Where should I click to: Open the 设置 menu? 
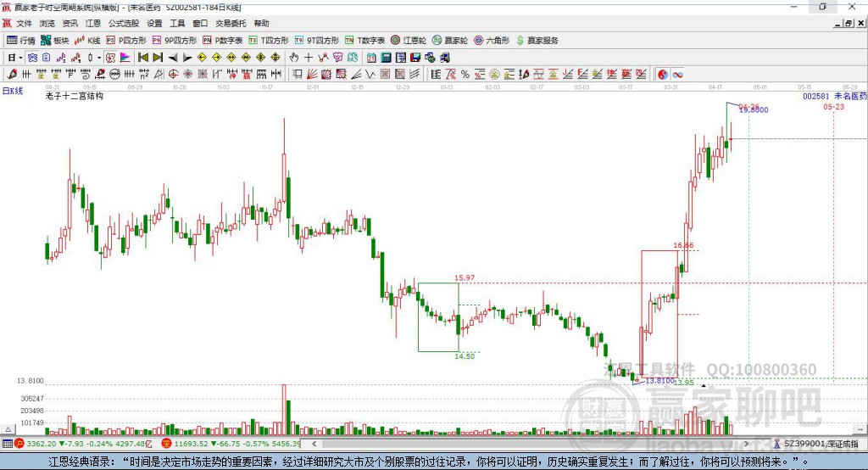coord(154,23)
